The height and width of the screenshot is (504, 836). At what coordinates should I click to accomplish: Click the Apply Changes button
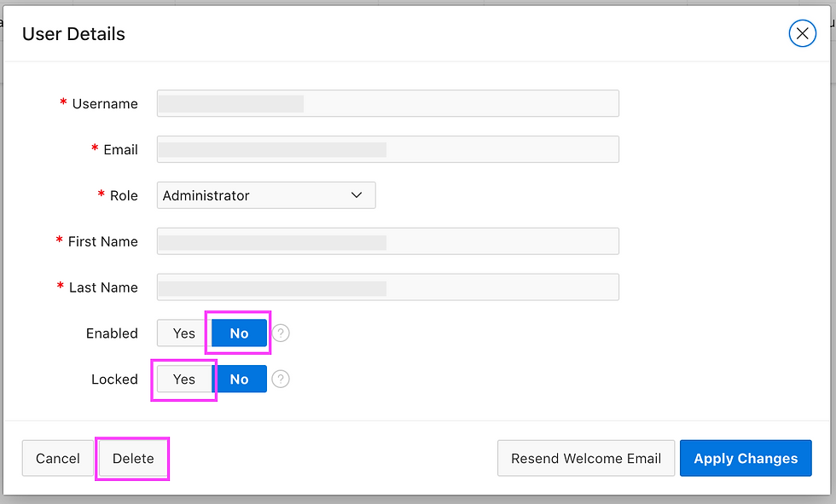click(x=746, y=458)
